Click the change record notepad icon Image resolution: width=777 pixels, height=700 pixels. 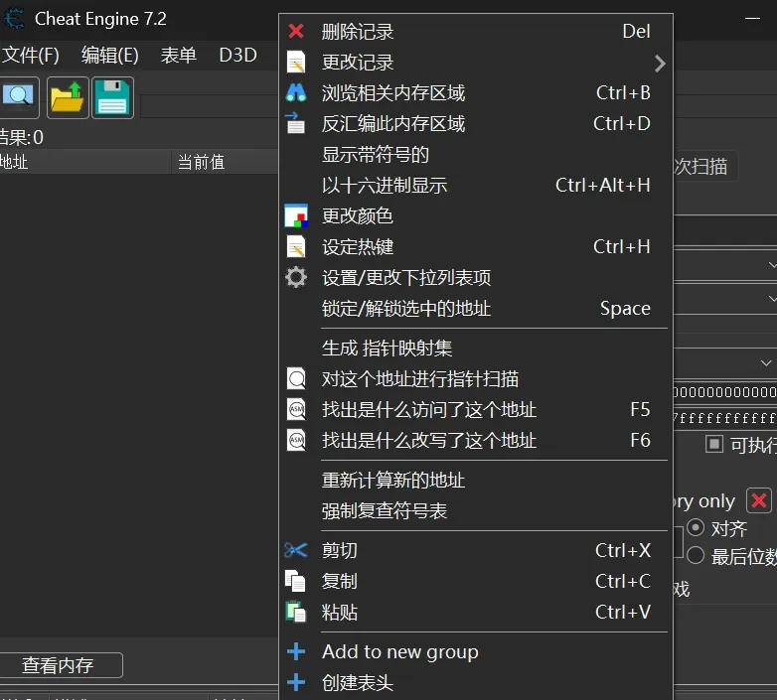tap(296, 63)
